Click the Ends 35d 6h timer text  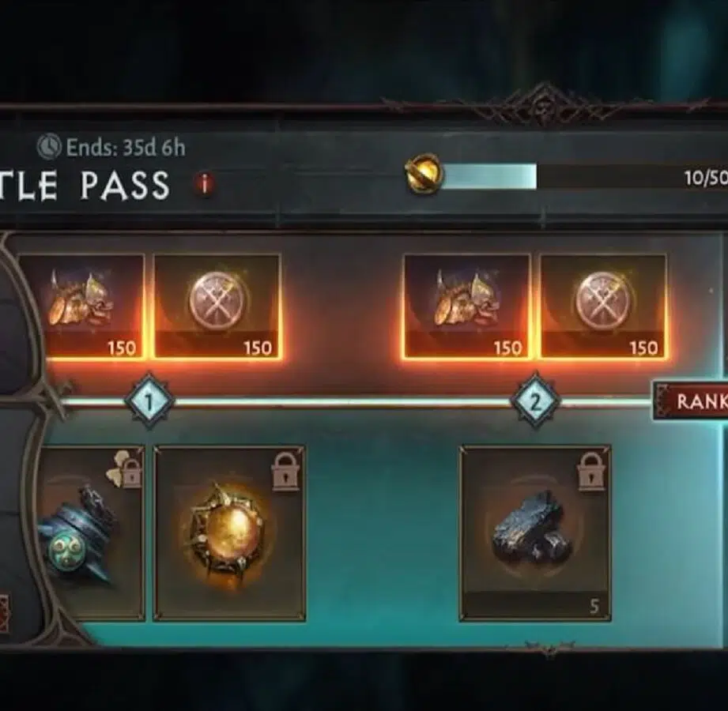pos(126,148)
